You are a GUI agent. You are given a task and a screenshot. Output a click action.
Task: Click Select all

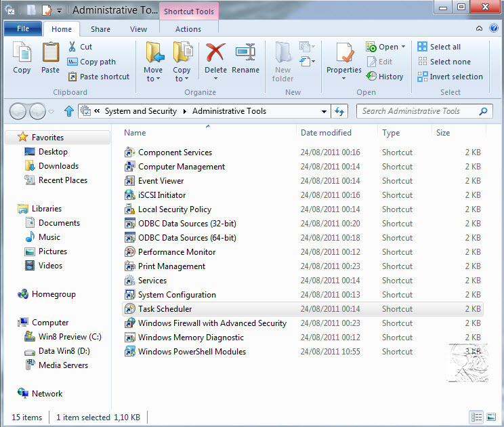tap(439, 47)
